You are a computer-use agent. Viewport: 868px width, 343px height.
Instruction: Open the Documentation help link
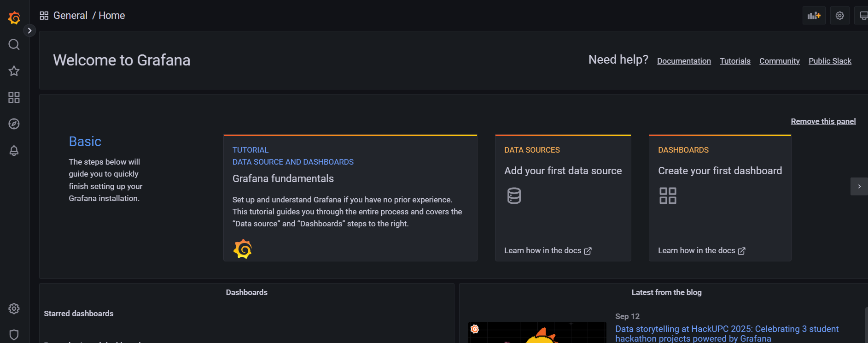[x=684, y=61]
